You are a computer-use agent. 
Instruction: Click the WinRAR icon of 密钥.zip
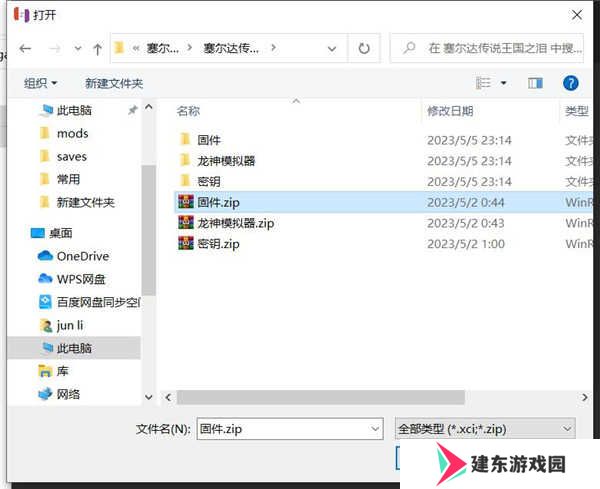[x=186, y=243]
